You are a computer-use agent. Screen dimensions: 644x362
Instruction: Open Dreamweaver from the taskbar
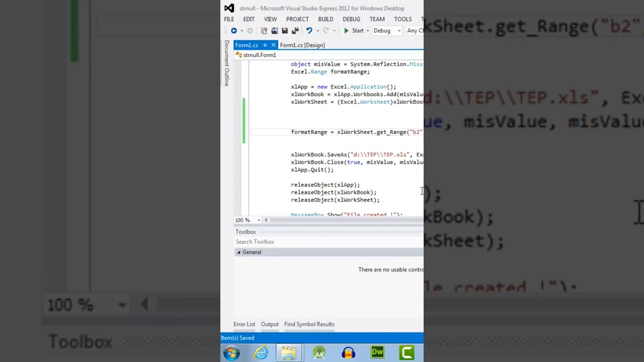point(377,353)
